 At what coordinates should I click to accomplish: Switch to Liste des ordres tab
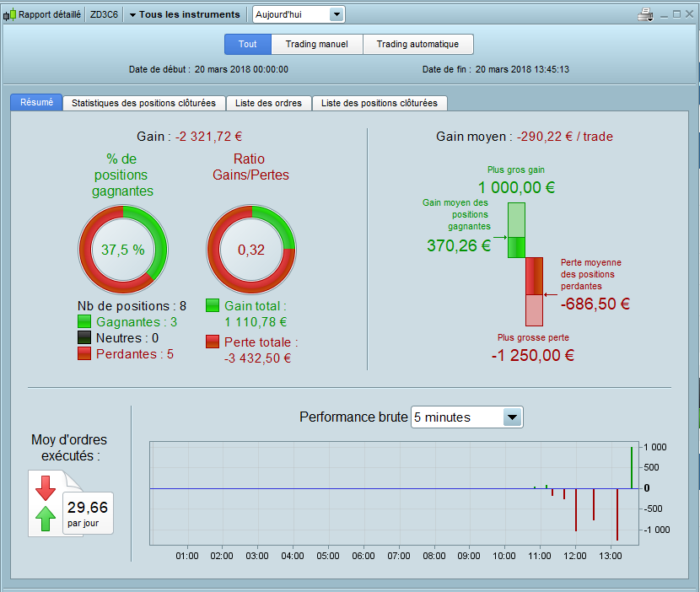pyautogui.click(x=269, y=103)
